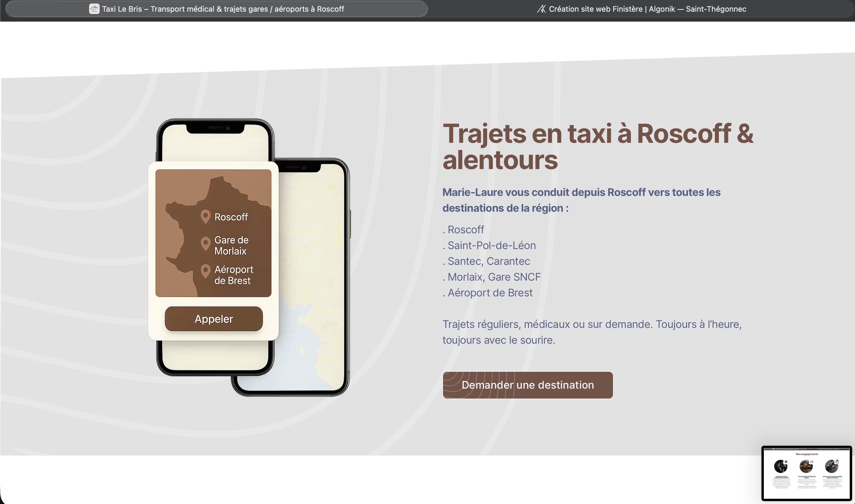855x504 pixels.
Task: Select the '. Aéroport de Brest' list item
Action: coord(487,293)
